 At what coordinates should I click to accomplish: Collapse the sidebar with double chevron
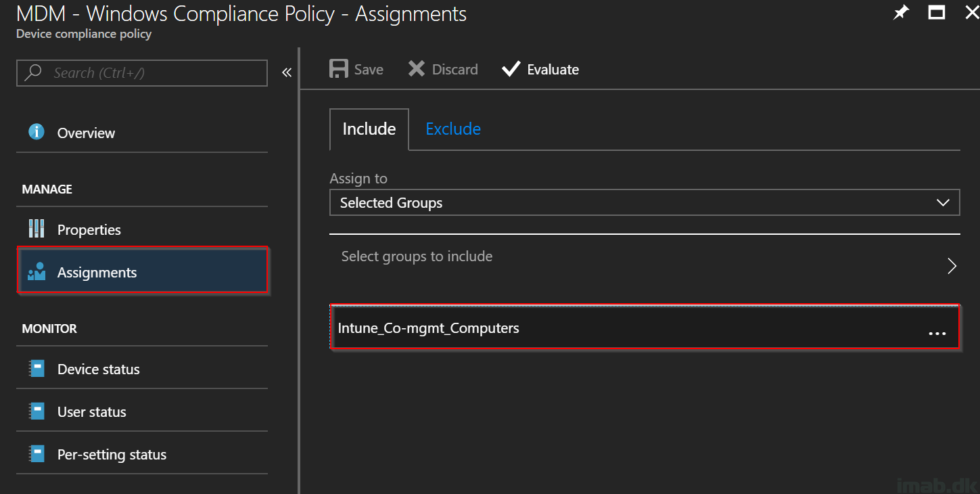pos(287,72)
